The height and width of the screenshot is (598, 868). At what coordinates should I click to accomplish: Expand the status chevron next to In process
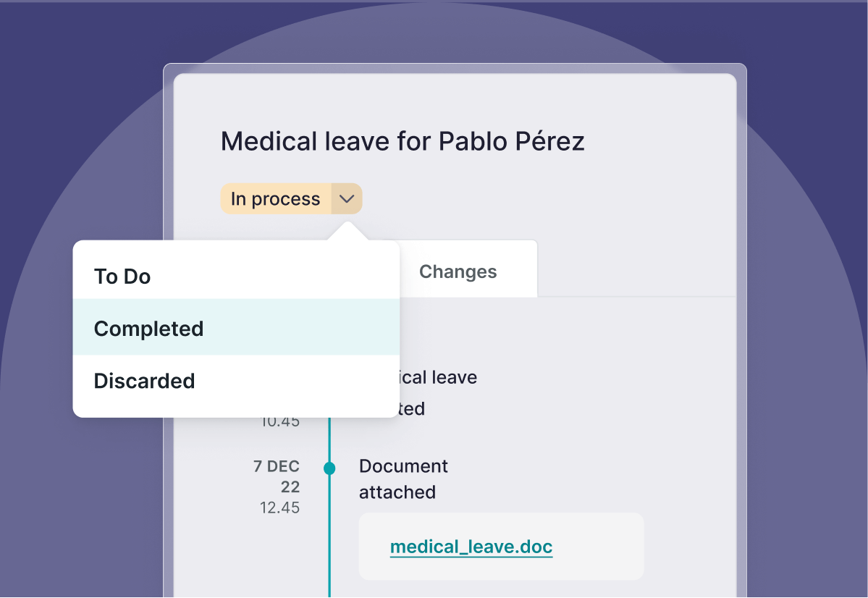tap(347, 199)
